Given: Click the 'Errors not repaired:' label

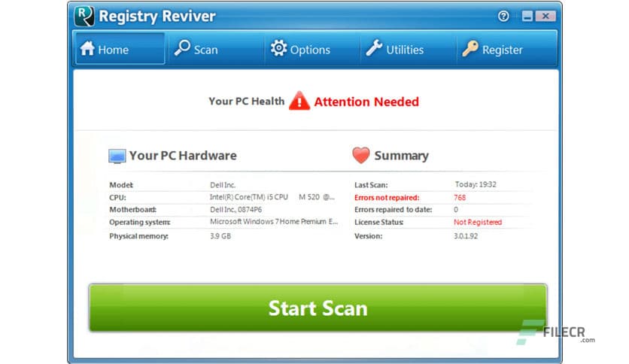Looking at the screenshot, I should (387, 197).
